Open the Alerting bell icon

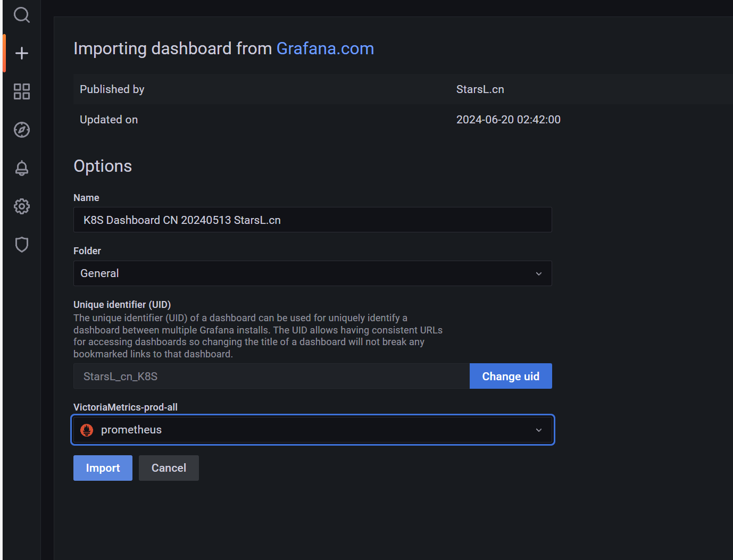(21, 168)
